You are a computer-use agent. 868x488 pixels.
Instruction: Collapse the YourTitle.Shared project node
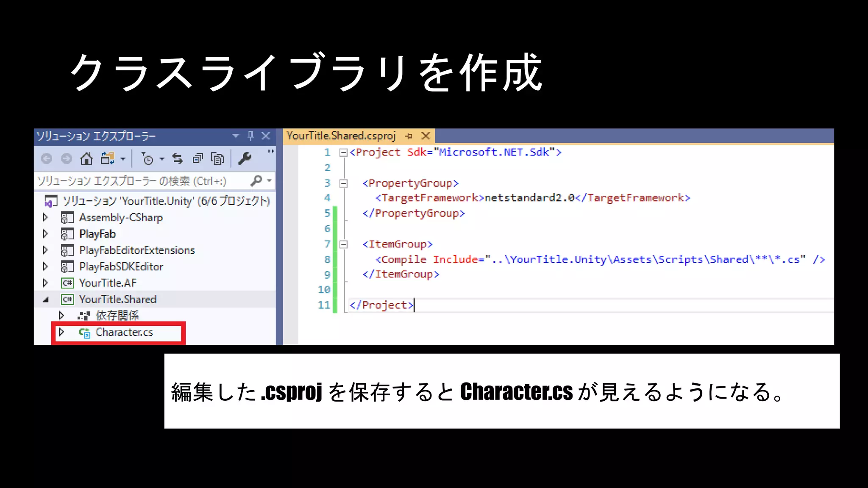point(46,299)
